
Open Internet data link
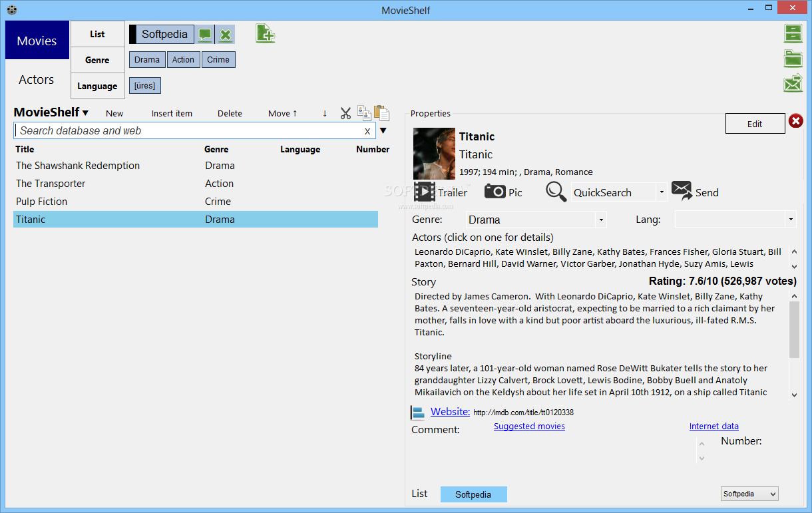714,427
